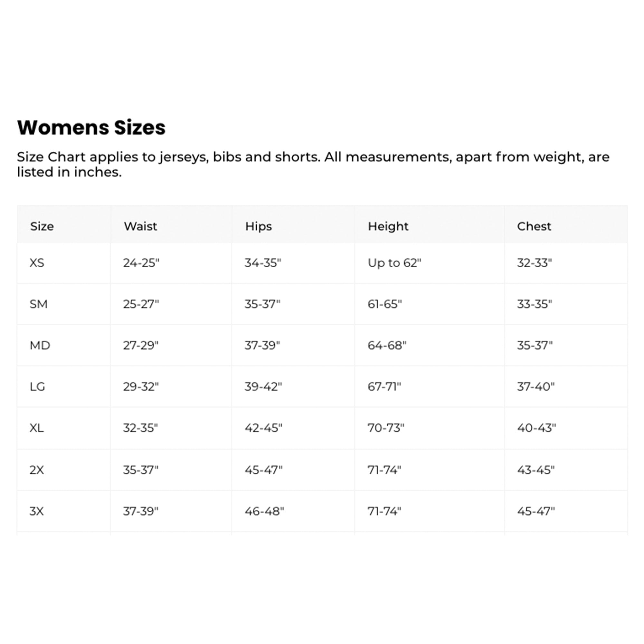Select the Height column header
Viewport: 644px width, 644px height.
(388, 226)
